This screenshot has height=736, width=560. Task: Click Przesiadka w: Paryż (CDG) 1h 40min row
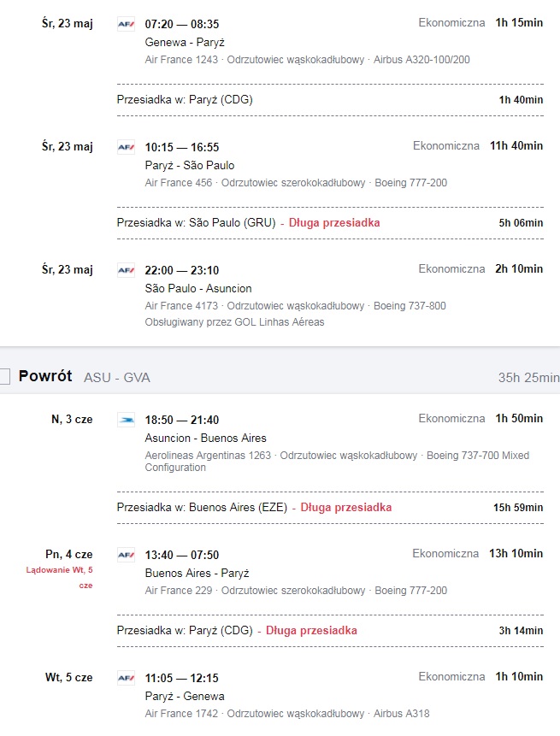[330, 100]
